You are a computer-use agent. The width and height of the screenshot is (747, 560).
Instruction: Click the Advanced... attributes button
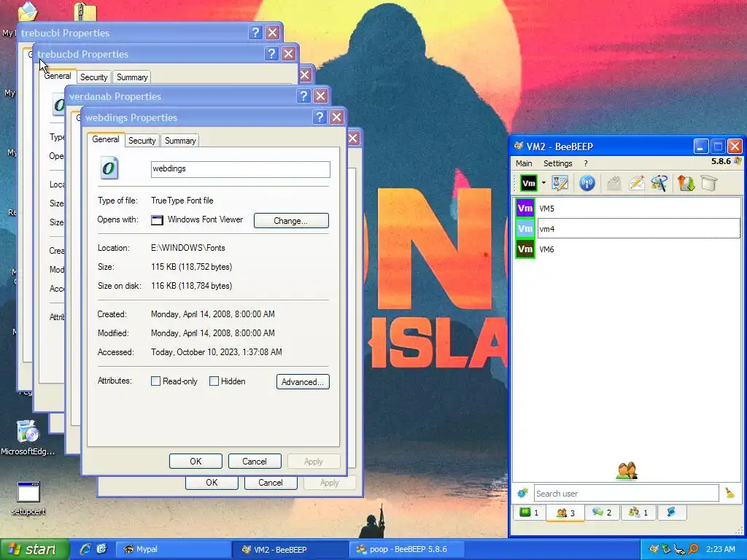pyautogui.click(x=303, y=381)
